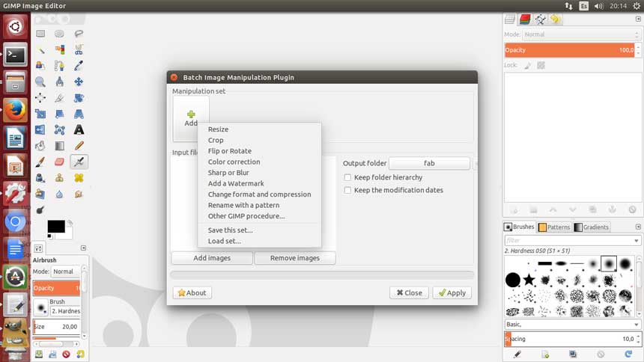
Task: Select the Paintbrush tool
Action: pyautogui.click(x=40, y=162)
